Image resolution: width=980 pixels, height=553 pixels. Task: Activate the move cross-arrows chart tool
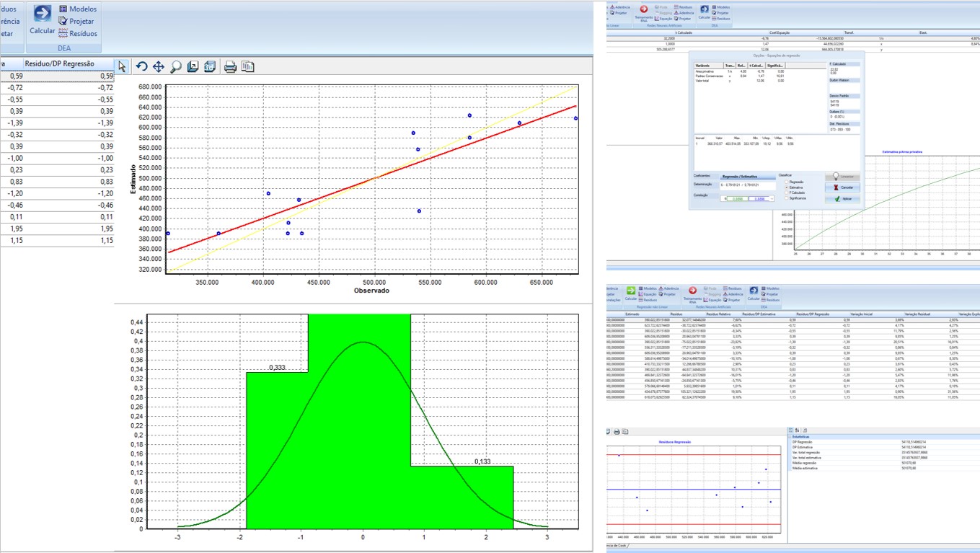(159, 66)
